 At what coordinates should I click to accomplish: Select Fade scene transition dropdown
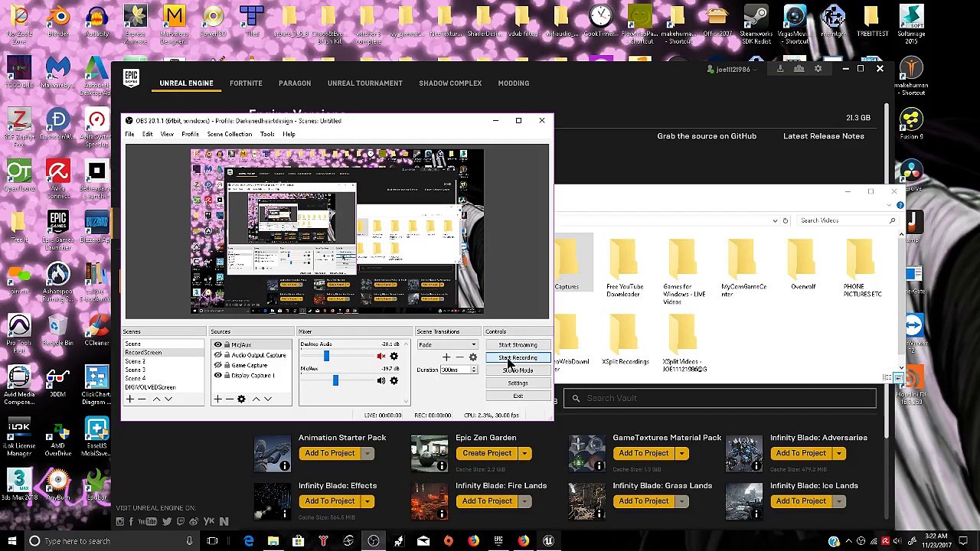(x=447, y=345)
